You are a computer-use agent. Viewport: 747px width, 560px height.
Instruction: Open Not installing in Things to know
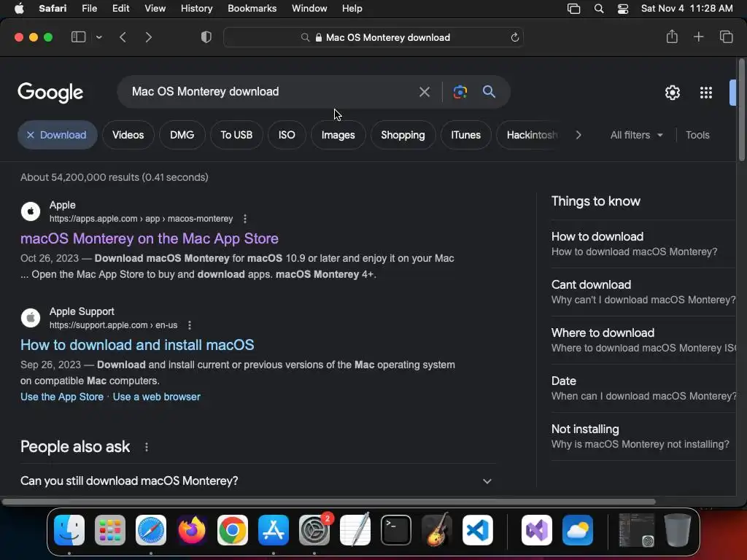(643, 436)
